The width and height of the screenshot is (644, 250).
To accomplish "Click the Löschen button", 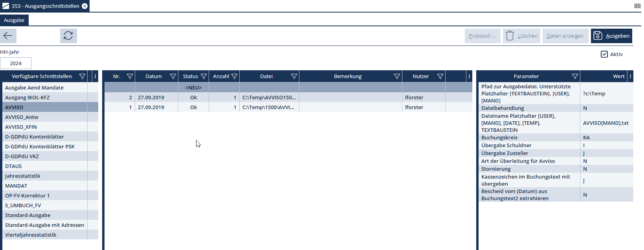I will click(x=521, y=36).
